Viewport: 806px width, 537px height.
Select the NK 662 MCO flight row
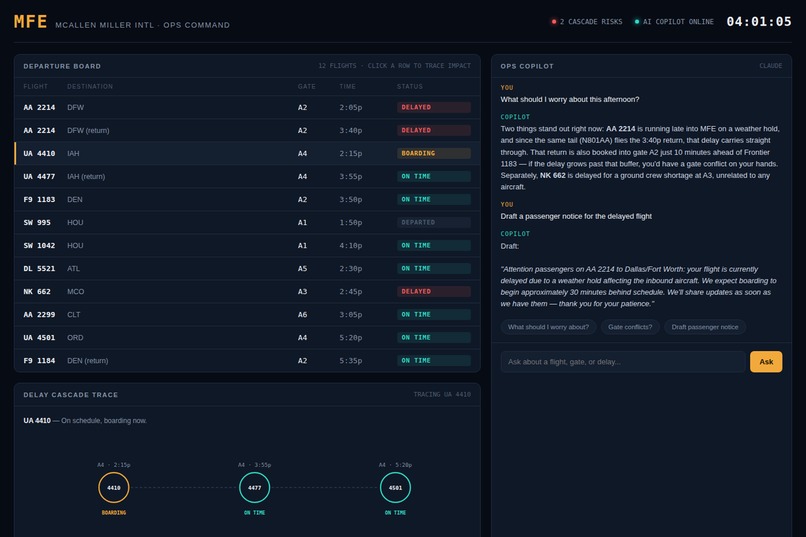[247, 291]
